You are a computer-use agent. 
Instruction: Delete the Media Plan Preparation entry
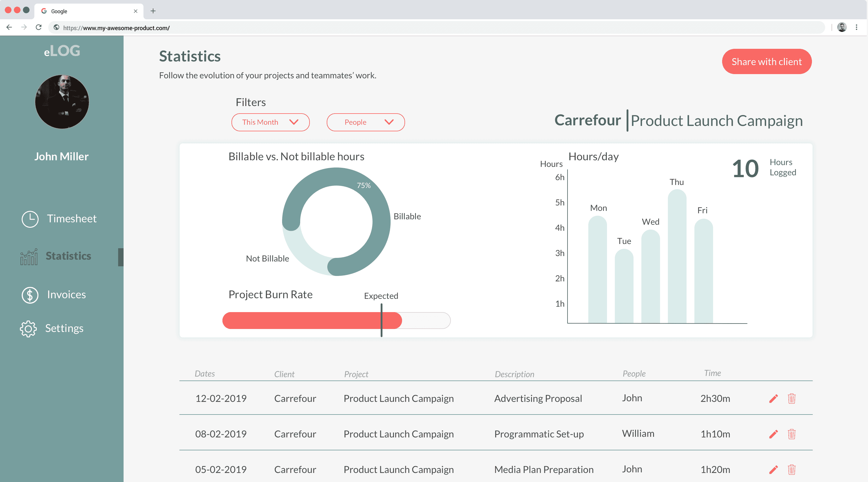pyautogui.click(x=791, y=470)
